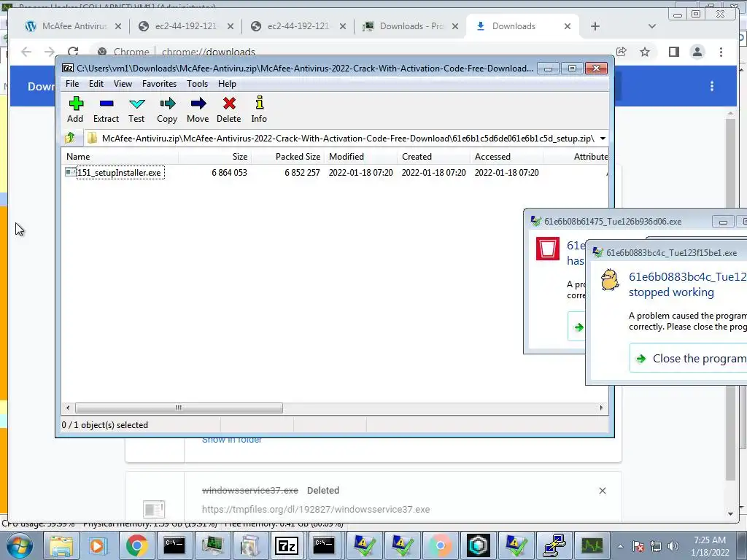747x560 pixels.
Task: Open the File menu in 7-Zip
Action: [72, 84]
